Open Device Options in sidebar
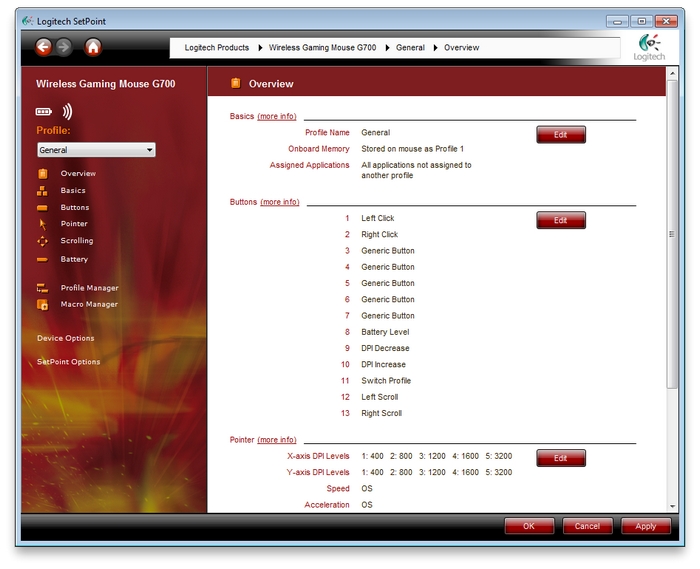Screen dimensions: 700x569 coord(66,338)
